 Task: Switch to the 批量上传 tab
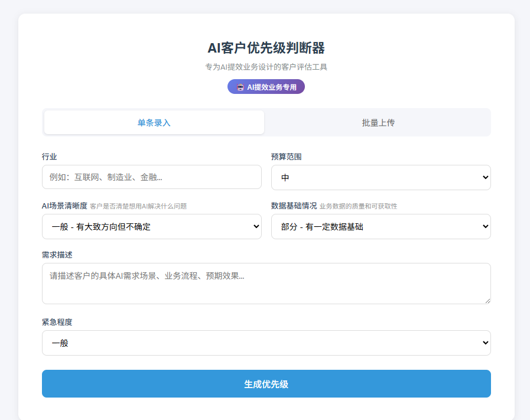pos(378,122)
